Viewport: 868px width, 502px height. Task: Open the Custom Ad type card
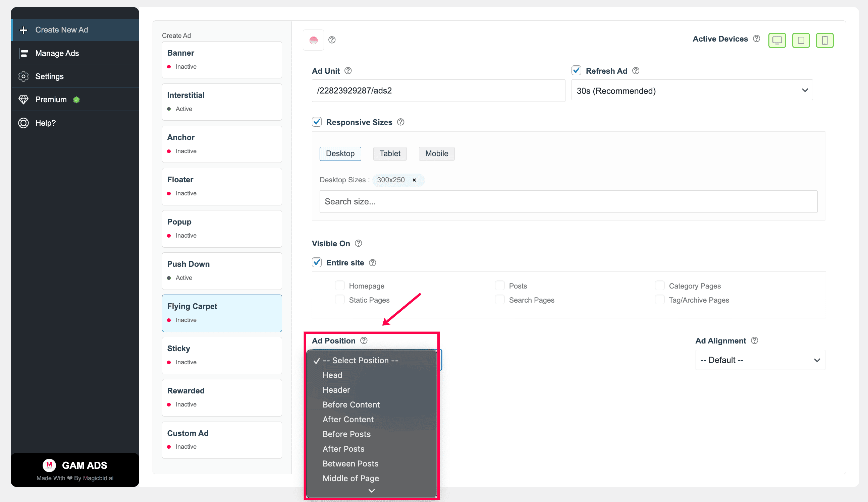click(222, 440)
